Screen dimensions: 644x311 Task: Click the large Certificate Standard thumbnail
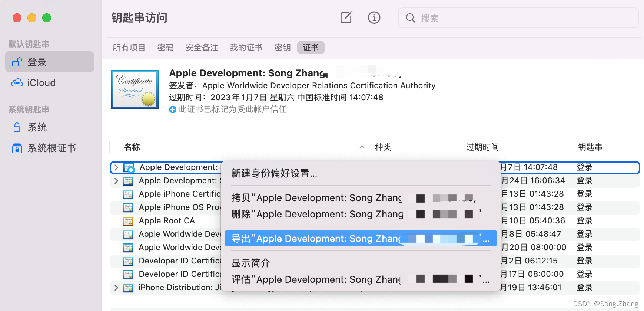coord(135,89)
